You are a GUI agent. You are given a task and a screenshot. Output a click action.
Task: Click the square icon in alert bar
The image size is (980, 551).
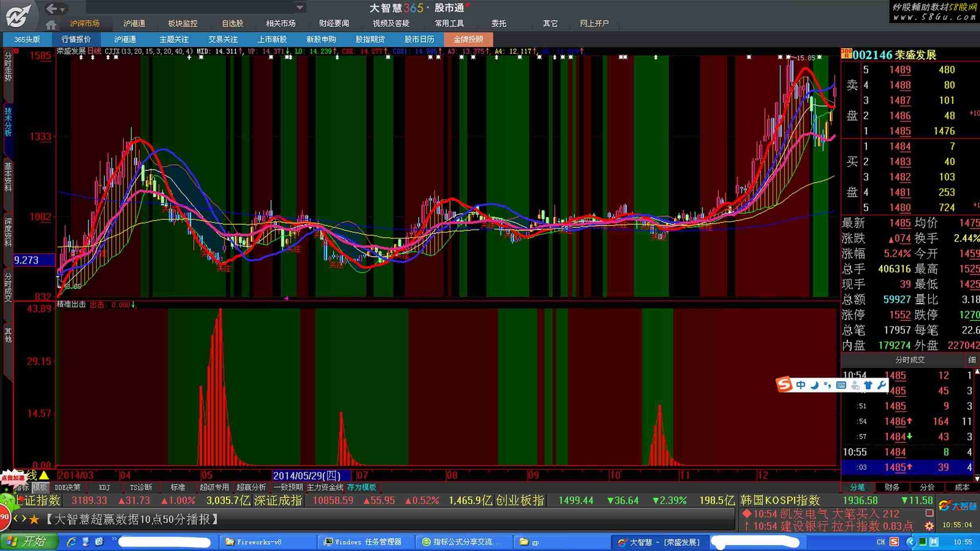coord(929,513)
